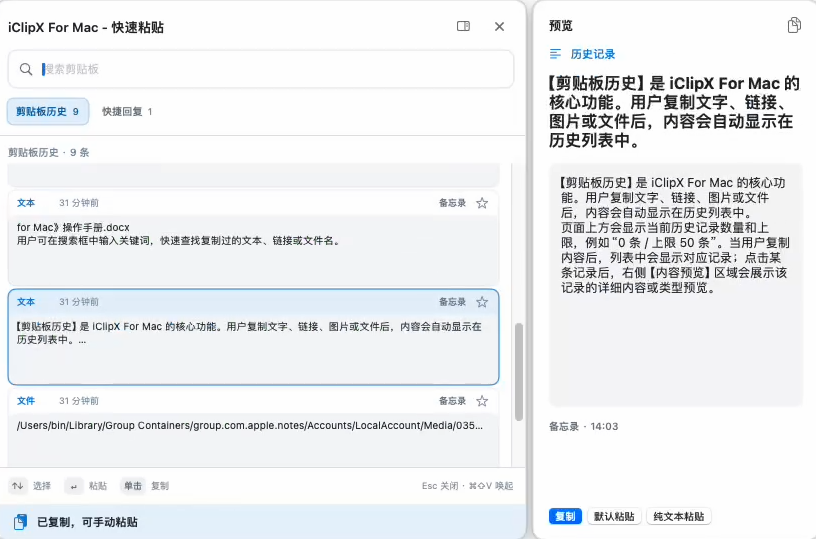Click the 剪贴板历史 · 9 条 heading
The image size is (816, 539).
[49, 152]
